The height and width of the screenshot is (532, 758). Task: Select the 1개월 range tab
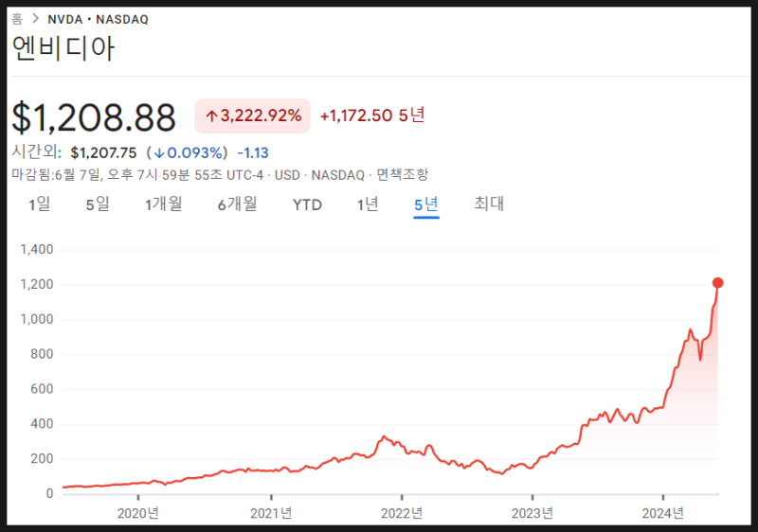(x=164, y=204)
